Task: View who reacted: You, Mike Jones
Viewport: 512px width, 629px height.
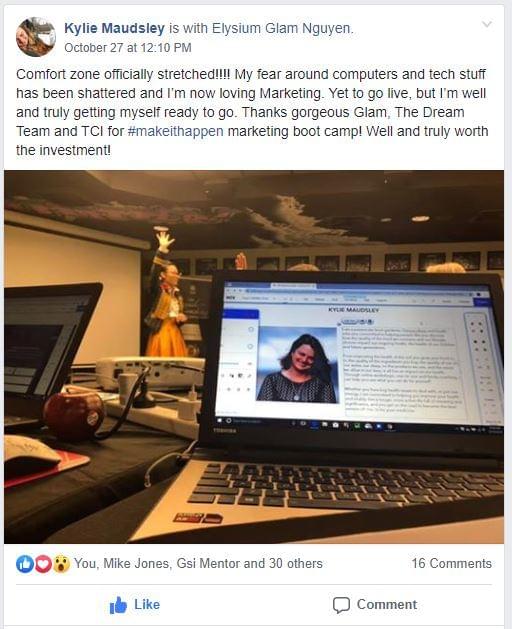Action: (x=122, y=564)
